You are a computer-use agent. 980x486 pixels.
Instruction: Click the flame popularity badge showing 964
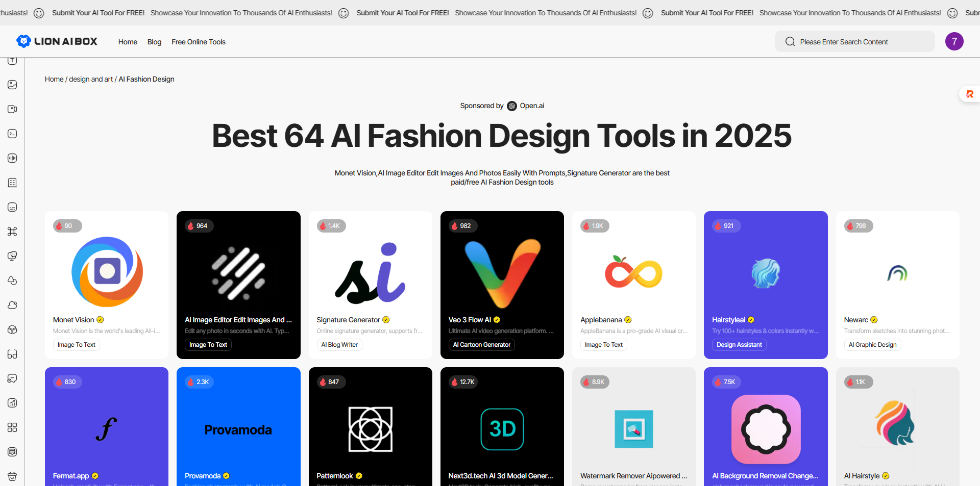198,226
